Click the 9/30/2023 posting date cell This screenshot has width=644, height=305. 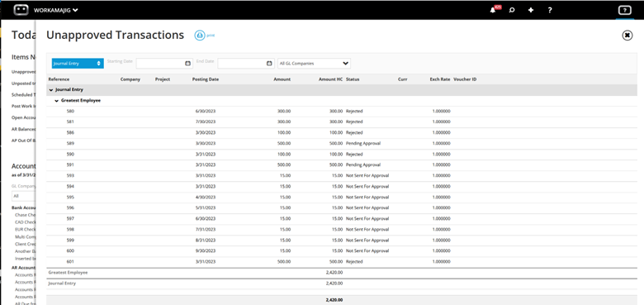pos(206,250)
